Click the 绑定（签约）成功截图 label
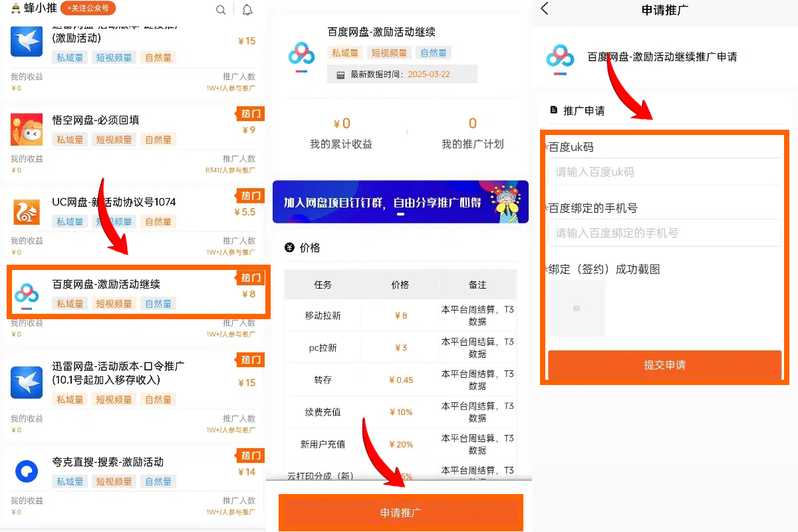Viewport: 798px width, 532px height. tap(604, 269)
